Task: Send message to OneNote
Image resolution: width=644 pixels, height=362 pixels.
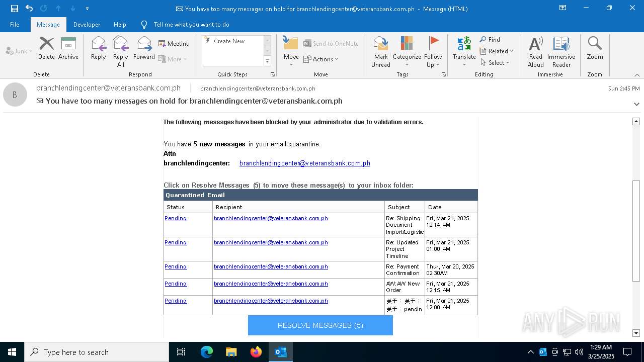Action: click(x=331, y=44)
